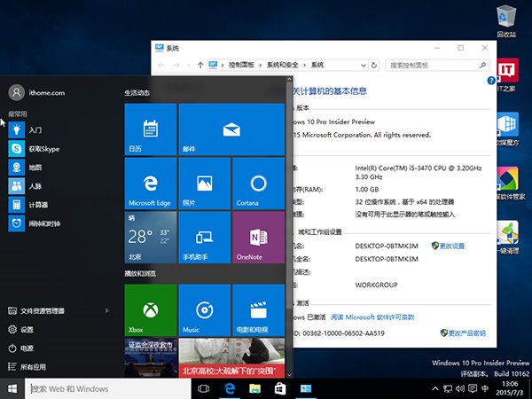Open the Cortana tile

tap(258, 184)
